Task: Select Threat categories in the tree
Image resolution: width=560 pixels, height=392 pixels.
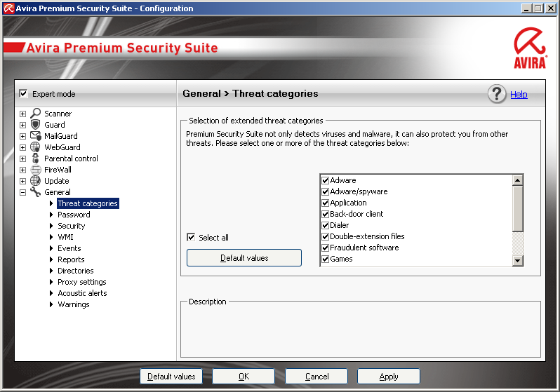Action: [x=88, y=203]
